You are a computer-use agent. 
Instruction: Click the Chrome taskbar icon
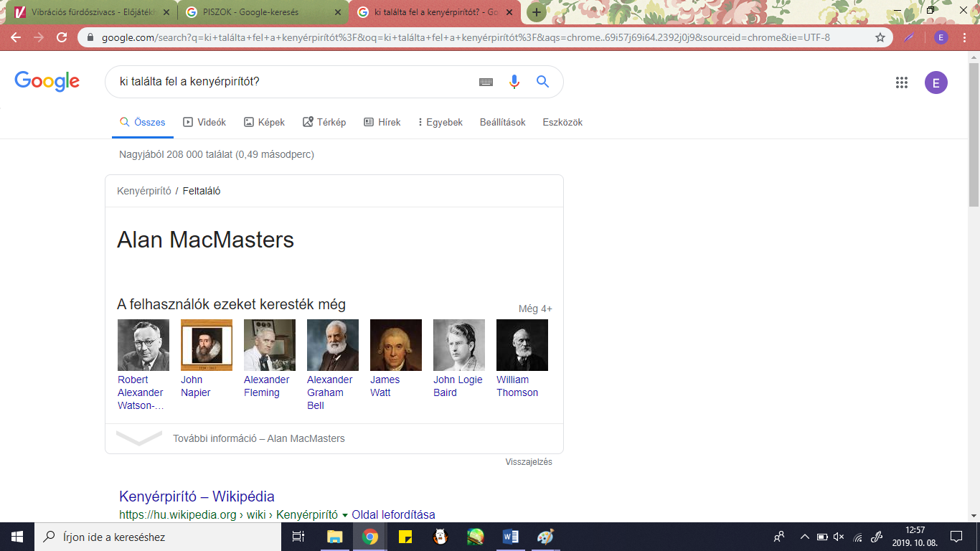(370, 537)
